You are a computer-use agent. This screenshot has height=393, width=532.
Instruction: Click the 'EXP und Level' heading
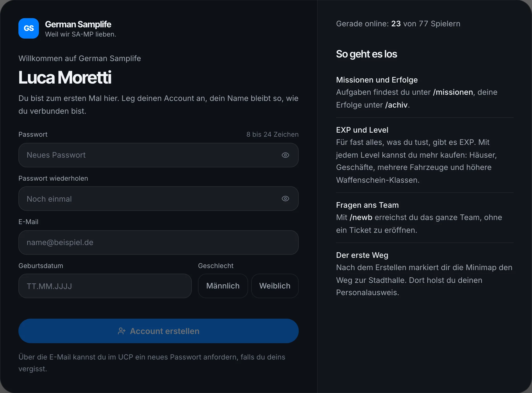pos(362,130)
